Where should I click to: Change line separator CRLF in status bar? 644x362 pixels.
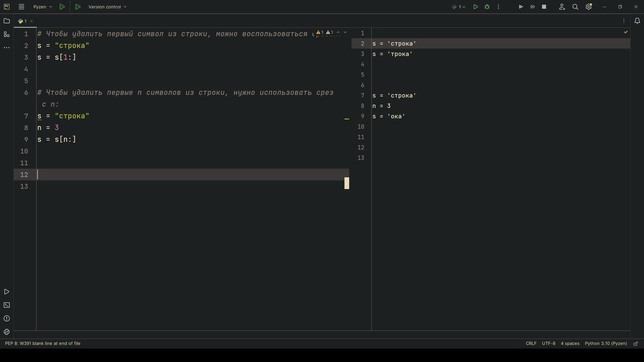pos(531,343)
